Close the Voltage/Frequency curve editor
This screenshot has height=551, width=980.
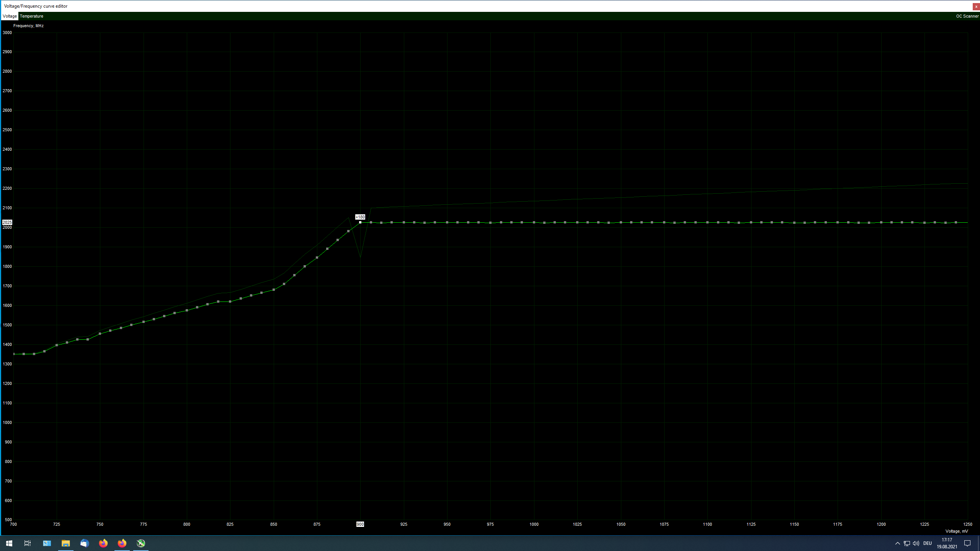pyautogui.click(x=976, y=7)
